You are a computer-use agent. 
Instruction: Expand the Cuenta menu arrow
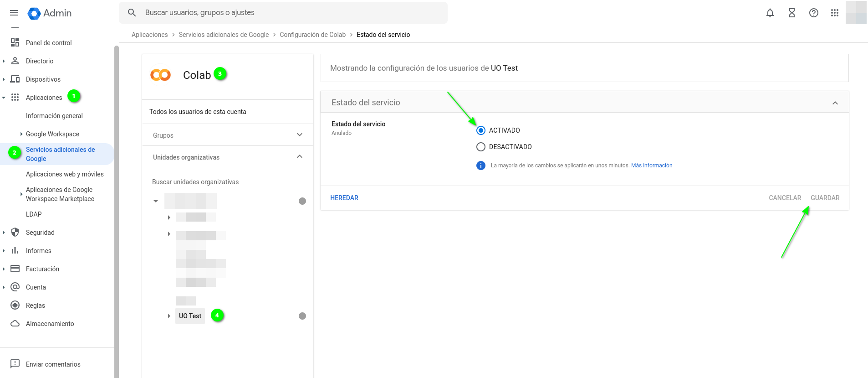point(4,287)
